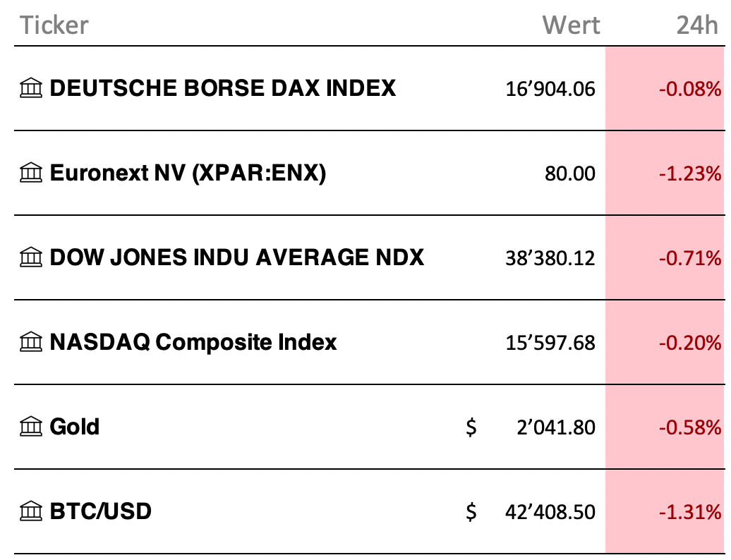Viewport: 731px width, 560px height.
Task: Open the DEUTSCHE BORSE DAX INDEX entry
Action: point(223,88)
